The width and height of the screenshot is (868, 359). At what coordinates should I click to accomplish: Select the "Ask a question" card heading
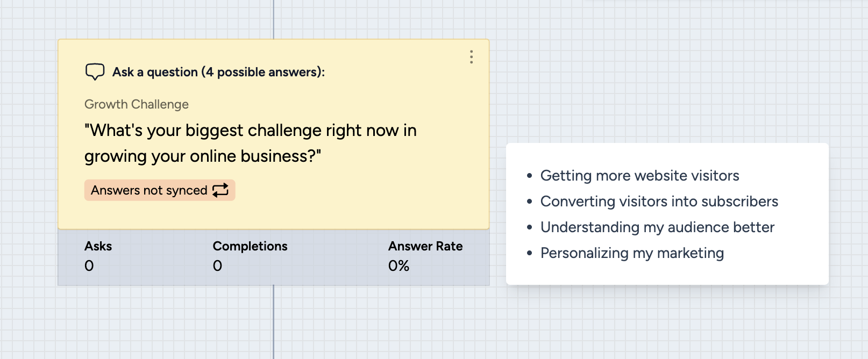coord(218,72)
